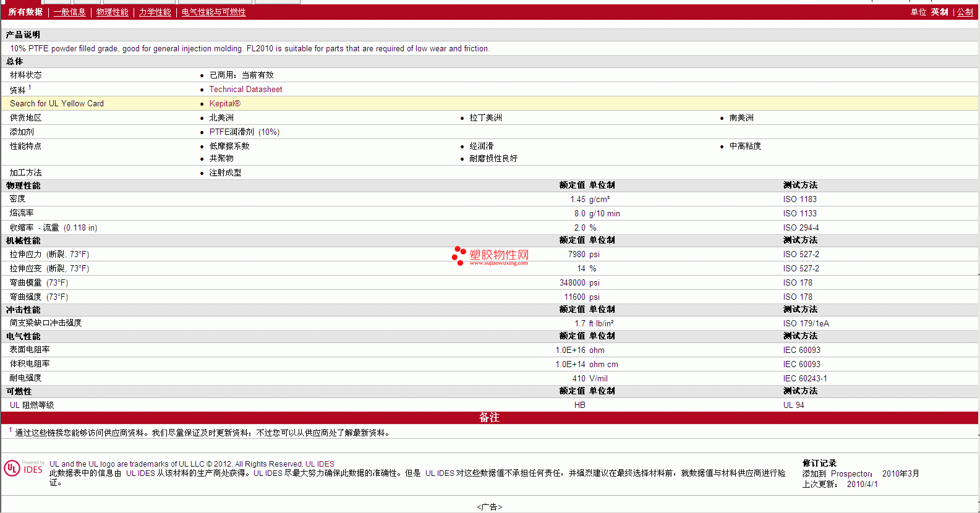Click the 收缩率 - 流量 value 2.0
The image size is (980, 513).
(x=579, y=227)
